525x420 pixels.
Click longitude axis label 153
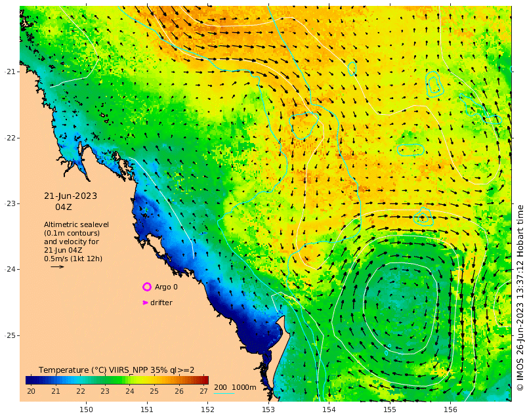(268, 409)
